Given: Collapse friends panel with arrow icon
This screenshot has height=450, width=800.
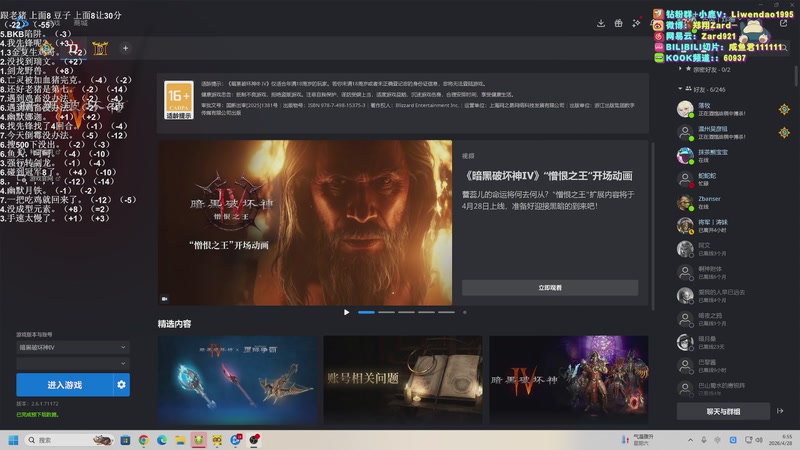Looking at the screenshot, I should pyautogui.click(x=780, y=411).
